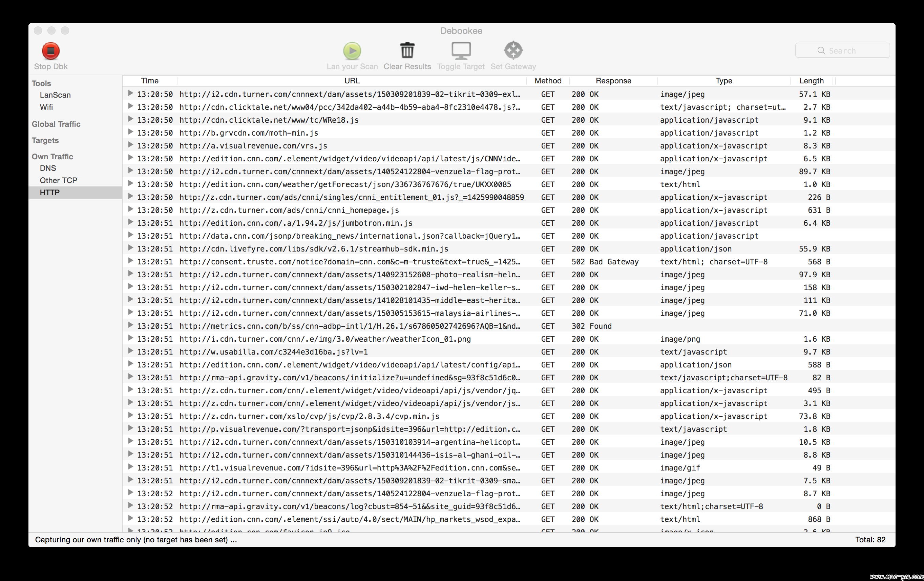Open LanScan under Tools

click(55, 95)
